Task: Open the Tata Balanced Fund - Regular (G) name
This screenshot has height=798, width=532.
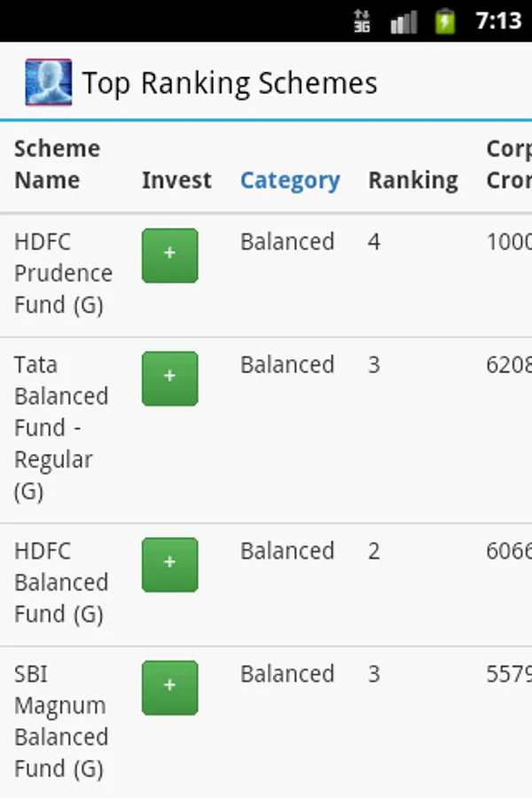Action: (60, 427)
